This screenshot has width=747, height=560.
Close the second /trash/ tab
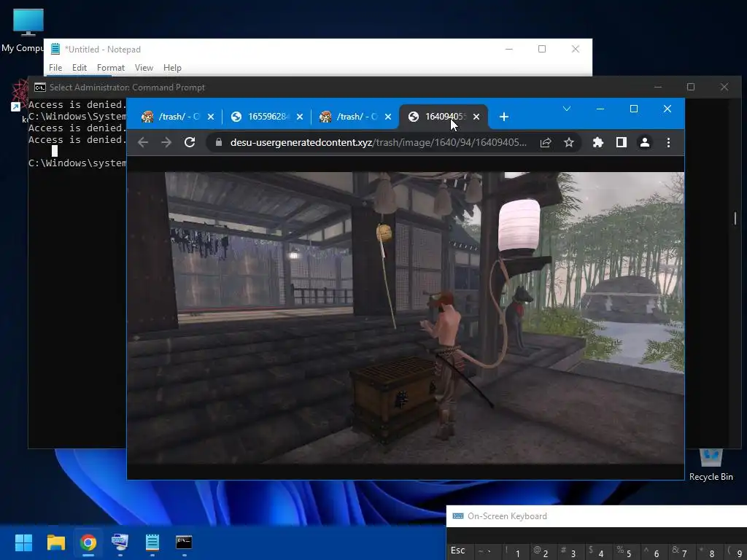[x=388, y=117]
